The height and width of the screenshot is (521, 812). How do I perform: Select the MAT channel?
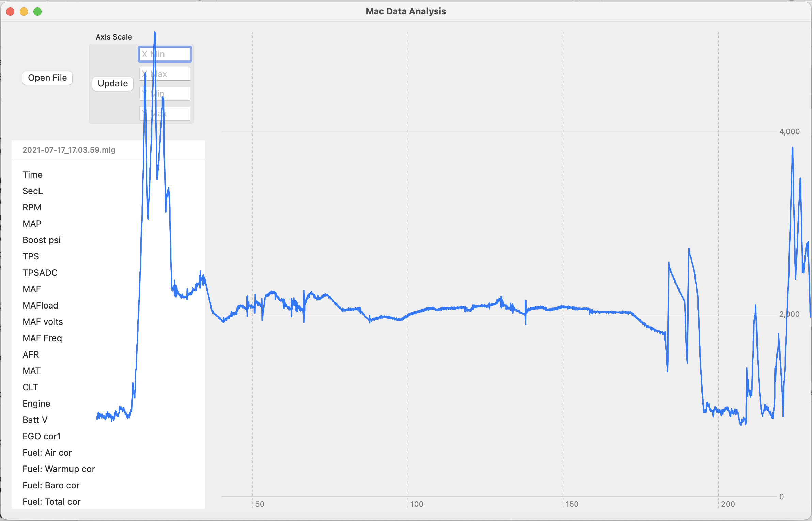coord(108,371)
